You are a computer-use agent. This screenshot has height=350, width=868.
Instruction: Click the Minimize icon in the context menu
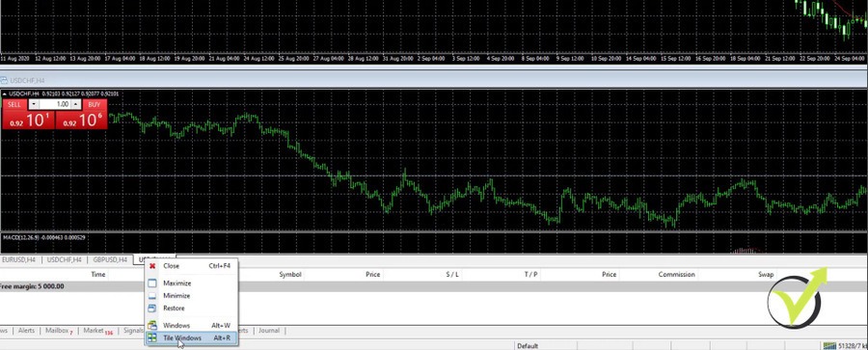click(152, 296)
